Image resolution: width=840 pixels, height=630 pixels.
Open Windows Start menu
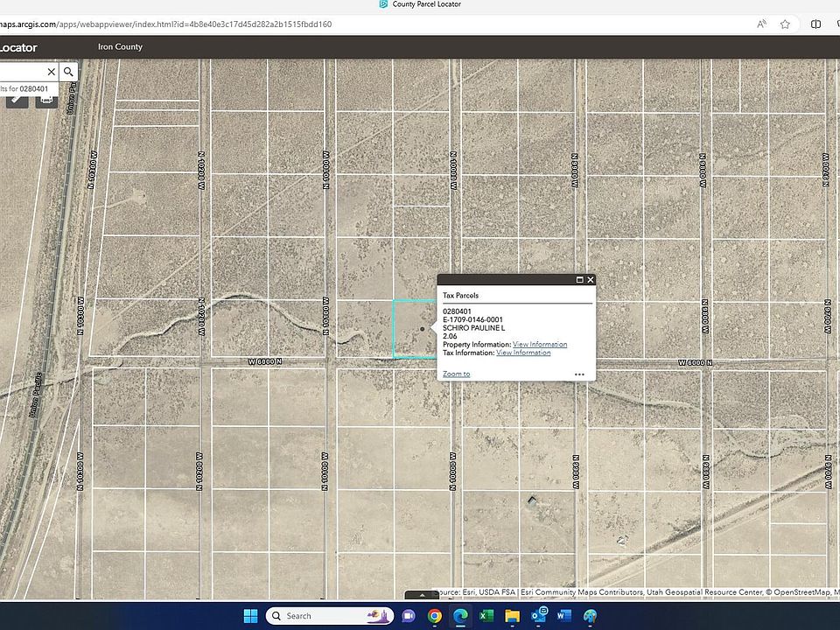(249, 615)
